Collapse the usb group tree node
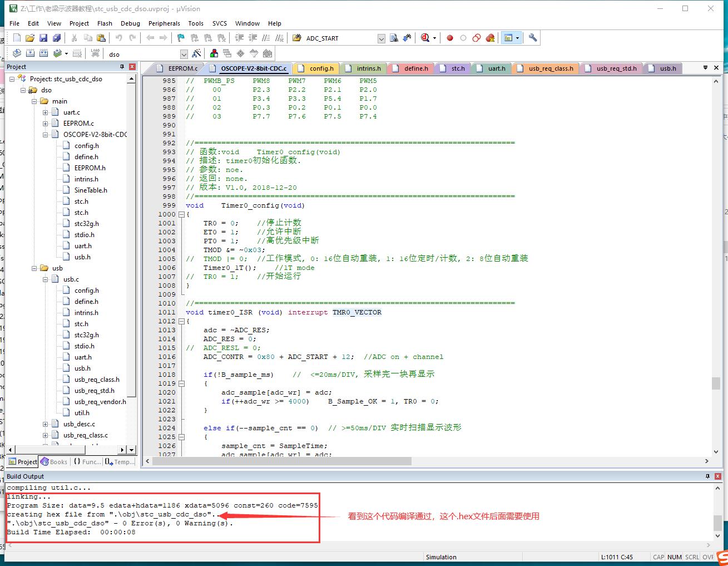 (34, 268)
